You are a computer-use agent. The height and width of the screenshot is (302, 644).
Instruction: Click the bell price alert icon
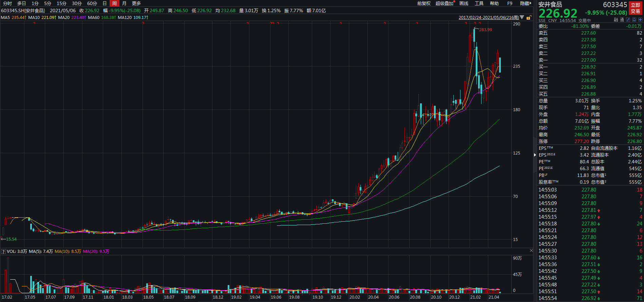coord(634,20)
